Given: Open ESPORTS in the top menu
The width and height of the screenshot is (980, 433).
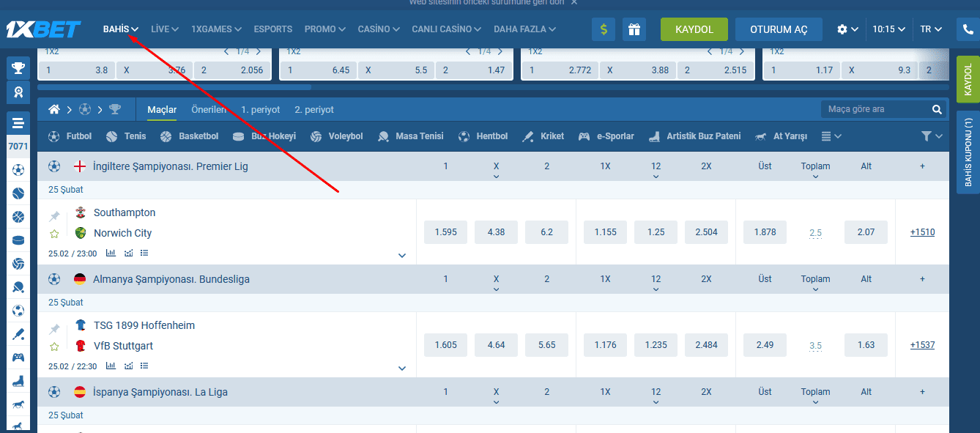Looking at the screenshot, I should click(273, 29).
